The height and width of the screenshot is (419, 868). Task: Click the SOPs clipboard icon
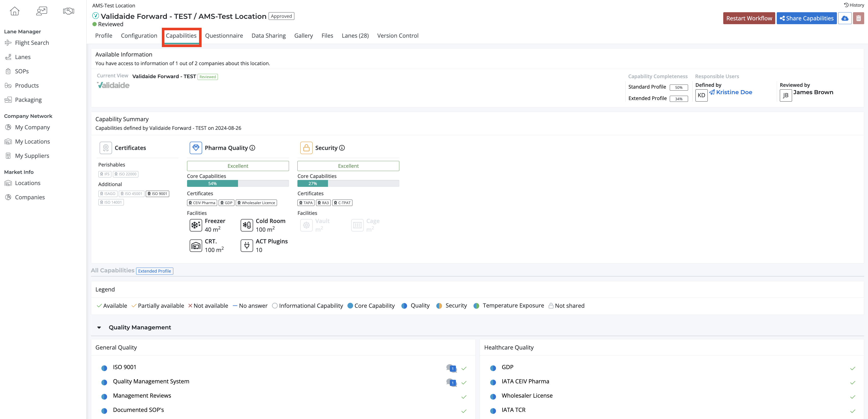pos(8,71)
